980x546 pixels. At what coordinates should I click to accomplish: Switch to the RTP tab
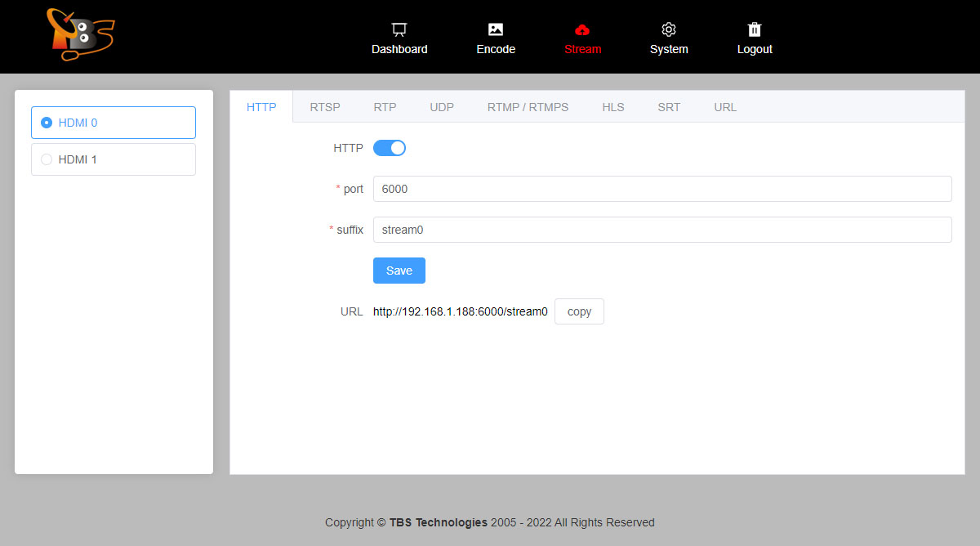tap(385, 107)
